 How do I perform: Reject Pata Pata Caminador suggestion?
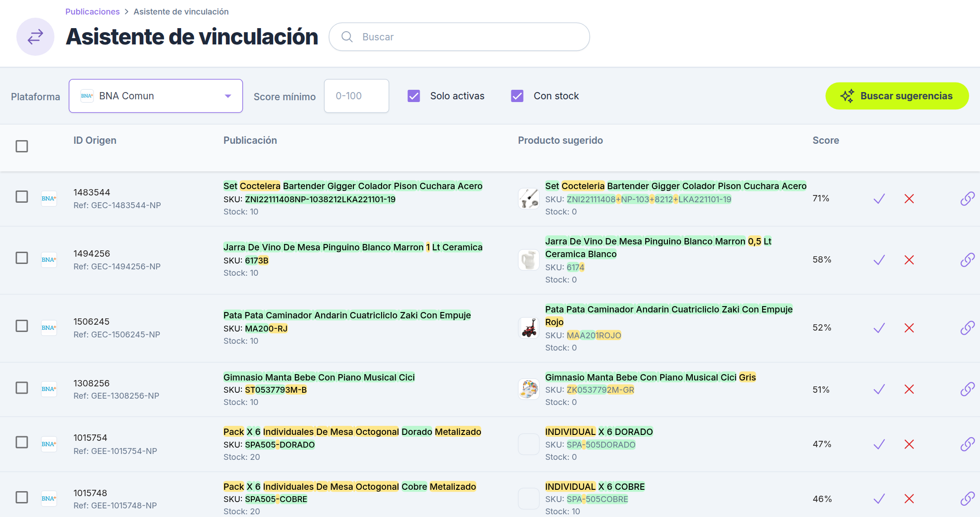[x=909, y=328]
